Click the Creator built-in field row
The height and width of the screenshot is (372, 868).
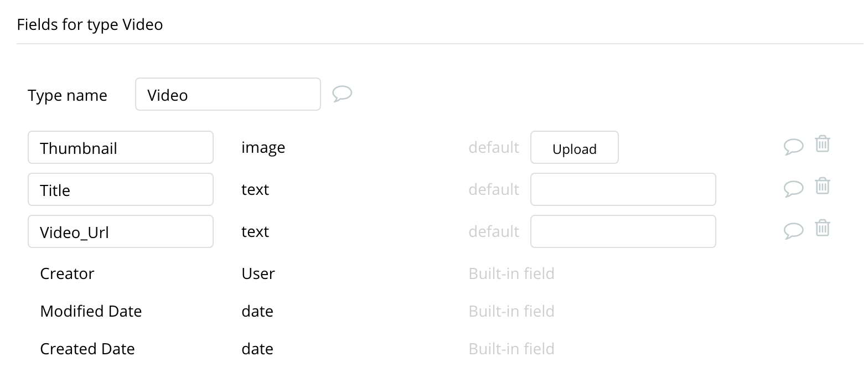[67, 273]
